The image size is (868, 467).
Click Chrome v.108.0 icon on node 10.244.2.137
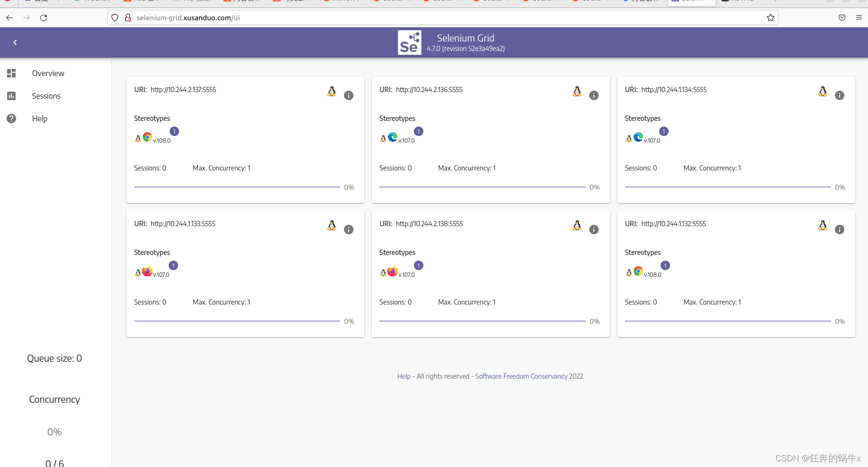tap(147, 137)
